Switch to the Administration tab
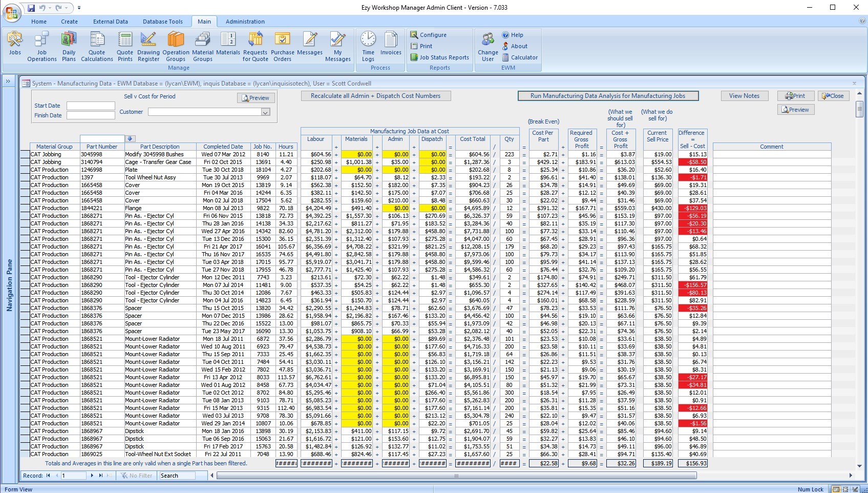 245,22
